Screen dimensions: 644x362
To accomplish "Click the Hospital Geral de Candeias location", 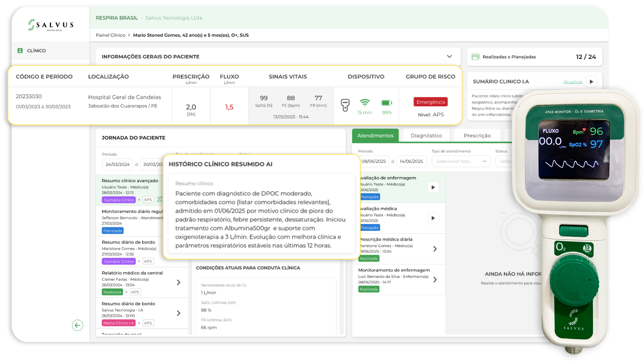I will 124,97.
